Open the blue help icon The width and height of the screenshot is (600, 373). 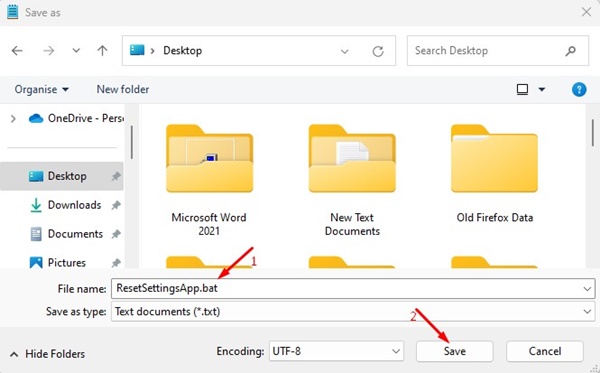[x=579, y=90]
